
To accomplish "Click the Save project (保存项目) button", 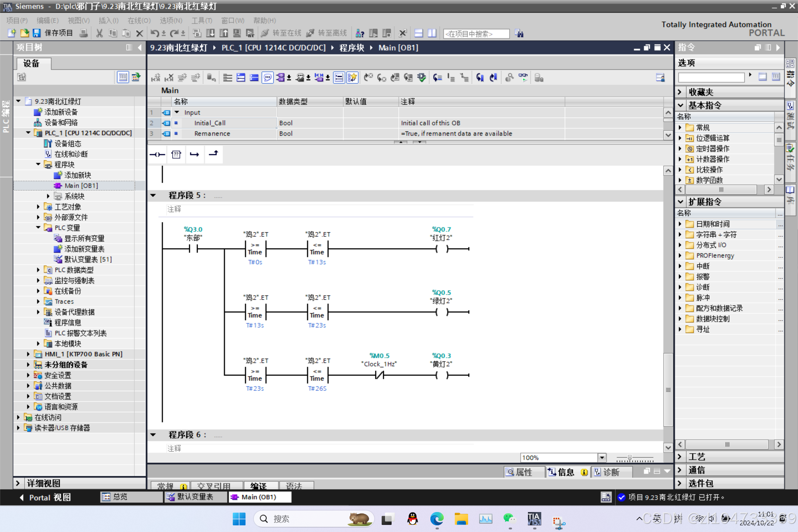I will point(53,33).
